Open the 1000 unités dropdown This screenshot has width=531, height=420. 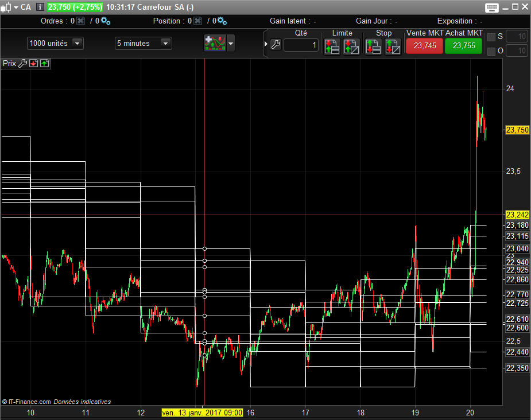[x=55, y=44]
